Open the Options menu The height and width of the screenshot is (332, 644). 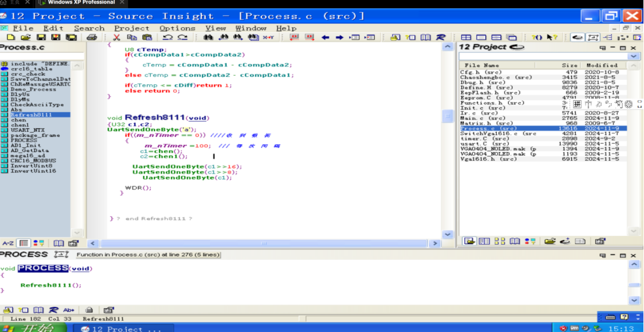[177, 28]
